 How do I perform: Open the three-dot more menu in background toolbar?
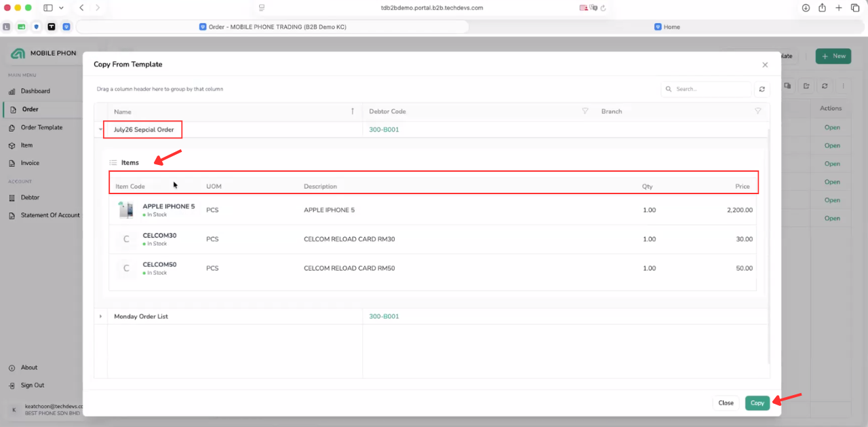[x=843, y=86]
